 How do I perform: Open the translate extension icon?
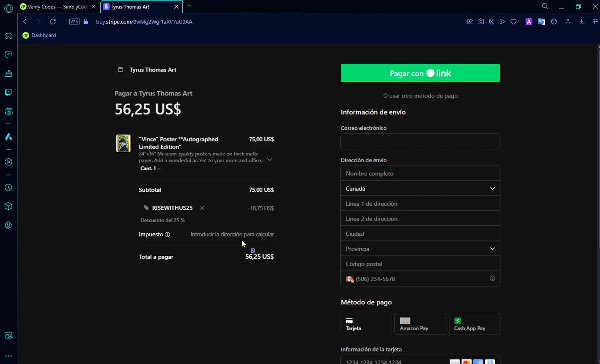click(542, 22)
